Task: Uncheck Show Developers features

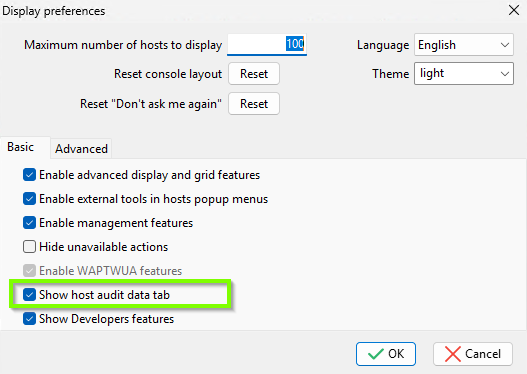Action: (29, 319)
